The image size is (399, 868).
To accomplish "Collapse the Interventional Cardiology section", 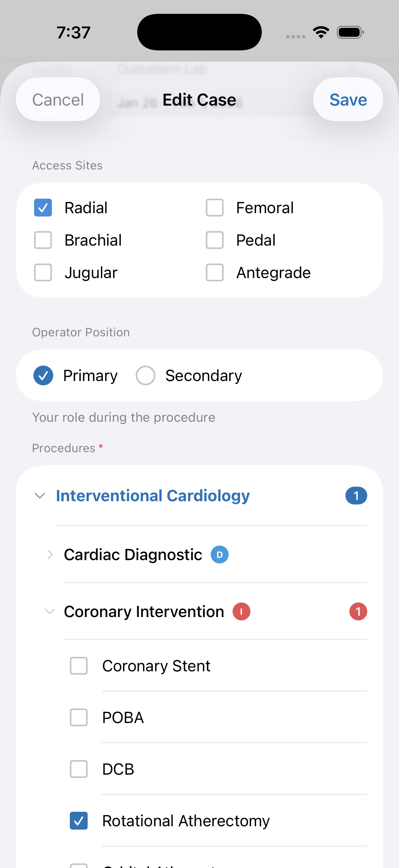I will tap(40, 496).
